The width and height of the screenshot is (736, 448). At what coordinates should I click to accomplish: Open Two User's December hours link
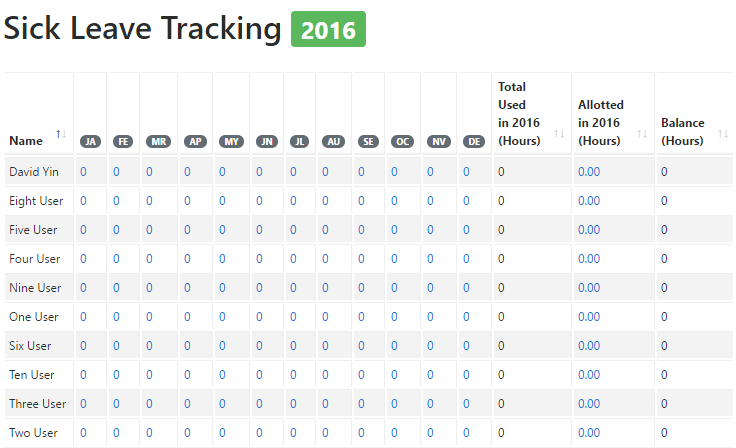pos(466,433)
